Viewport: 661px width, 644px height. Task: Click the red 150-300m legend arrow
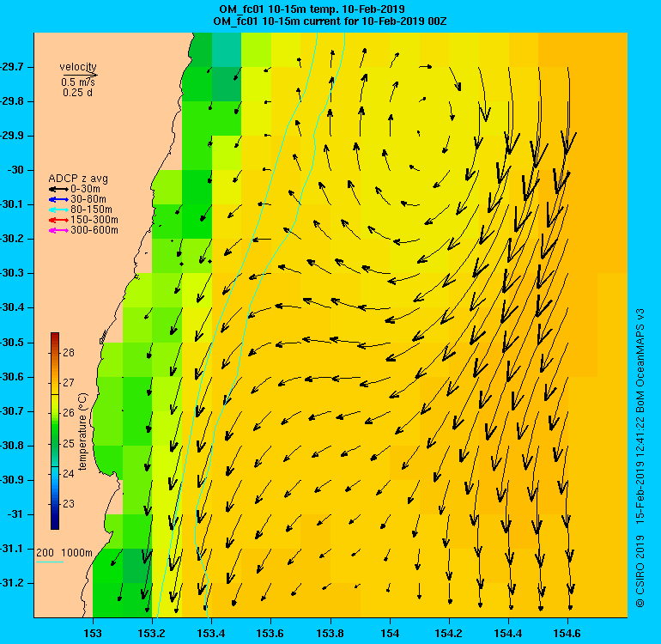58,220
